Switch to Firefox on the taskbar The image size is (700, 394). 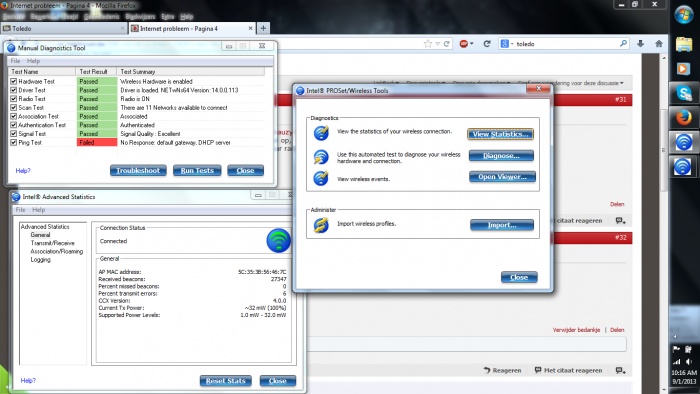click(x=683, y=118)
